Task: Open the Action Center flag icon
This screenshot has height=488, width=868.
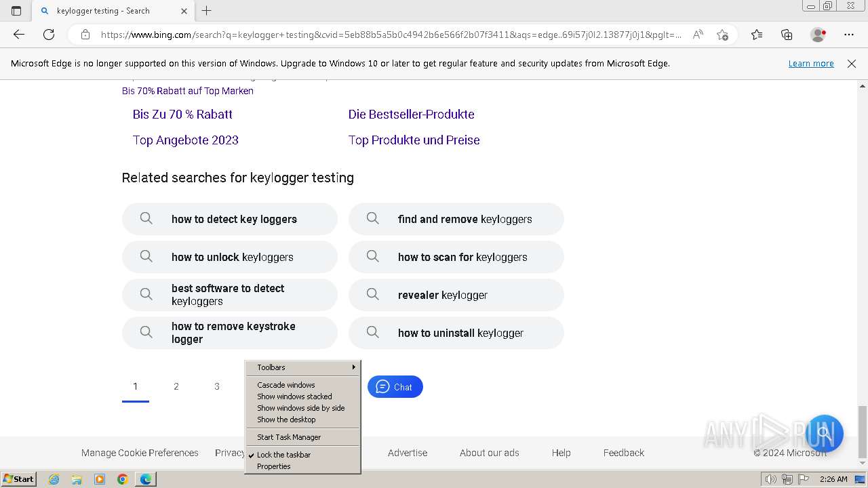Action: coord(803,480)
